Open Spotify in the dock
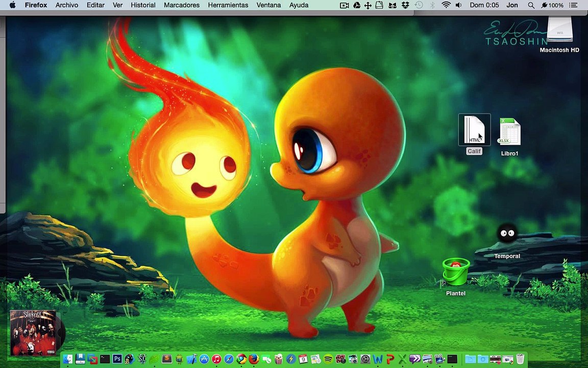588x368 pixels. pyautogui.click(x=328, y=359)
